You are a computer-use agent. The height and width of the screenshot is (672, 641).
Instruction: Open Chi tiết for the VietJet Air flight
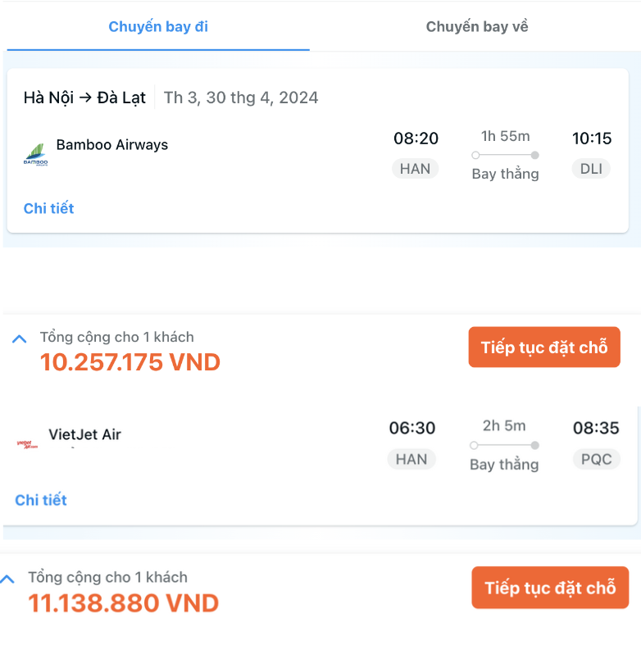click(x=41, y=499)
